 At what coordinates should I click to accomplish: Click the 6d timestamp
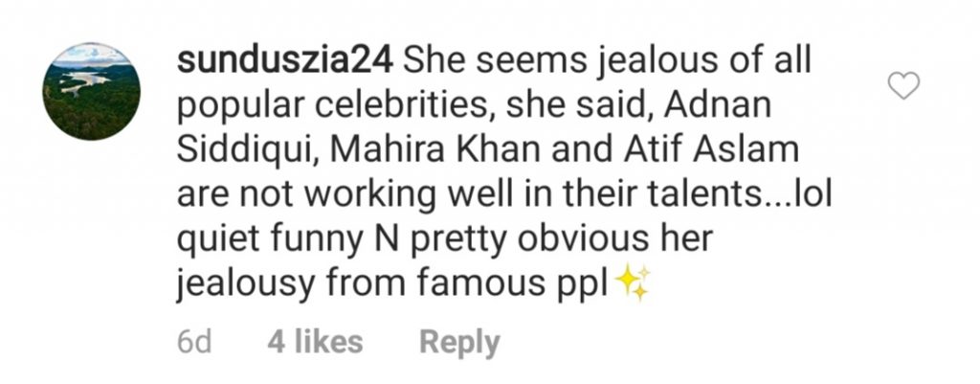tap(194, 342)
